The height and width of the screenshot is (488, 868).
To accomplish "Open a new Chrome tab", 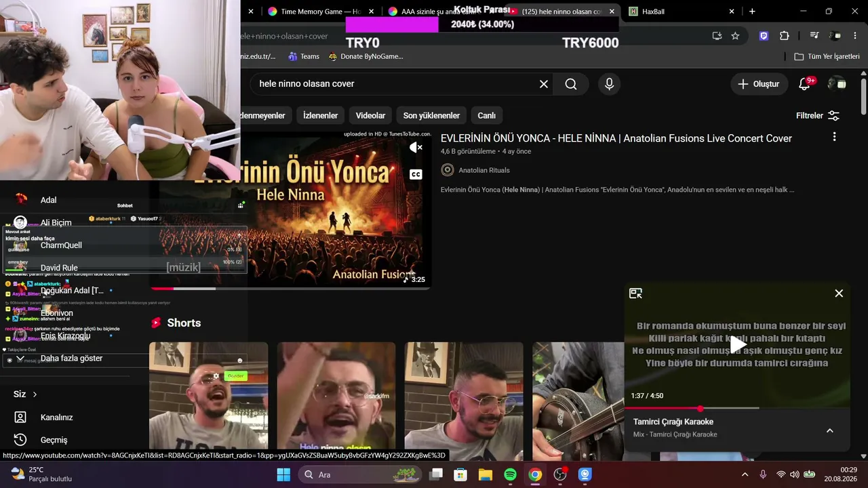I will [752, 12].
